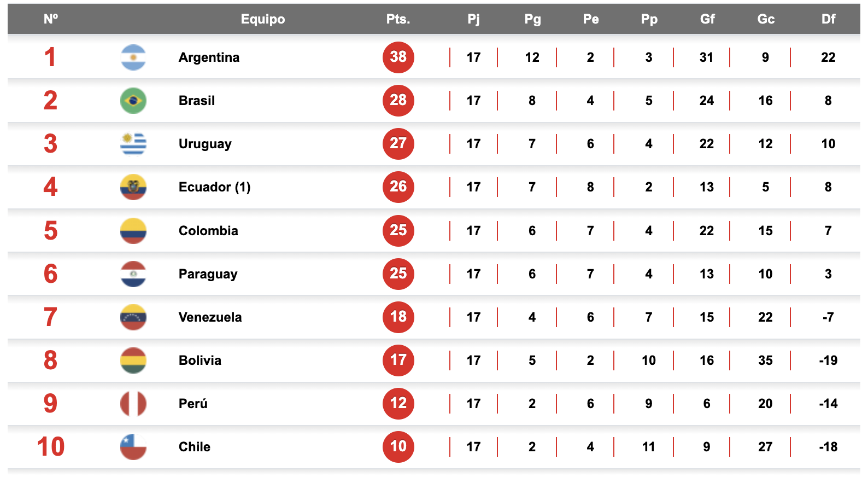The image size is (868, 477).
Task: Click the Equipo column header
Action: [263, 19]
